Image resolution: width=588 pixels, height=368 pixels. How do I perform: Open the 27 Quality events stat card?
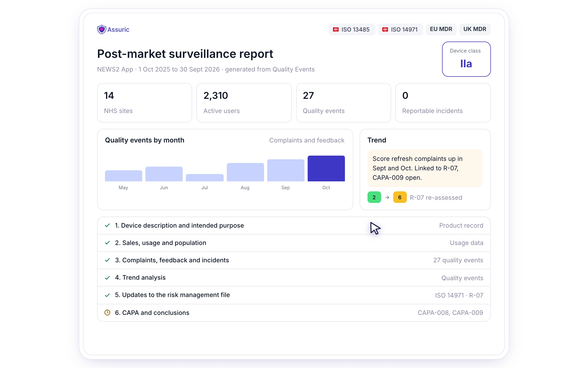[x=344, y=103]
